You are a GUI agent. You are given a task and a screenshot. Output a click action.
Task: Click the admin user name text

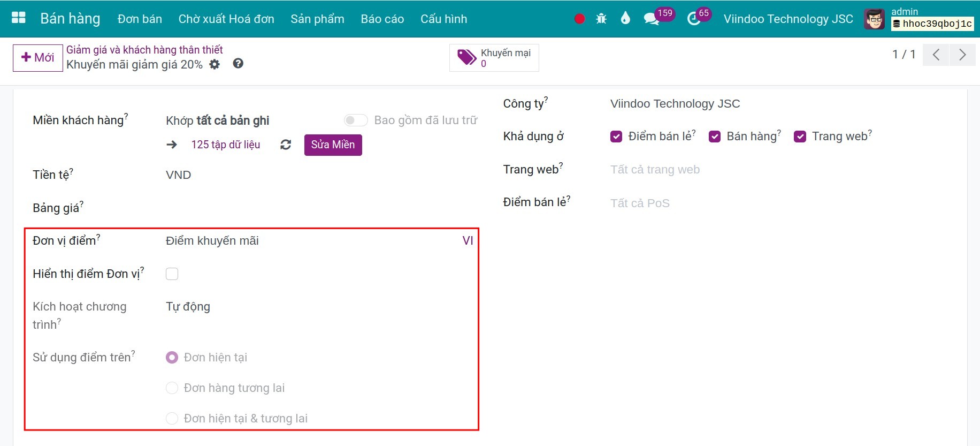click(905, 11)
